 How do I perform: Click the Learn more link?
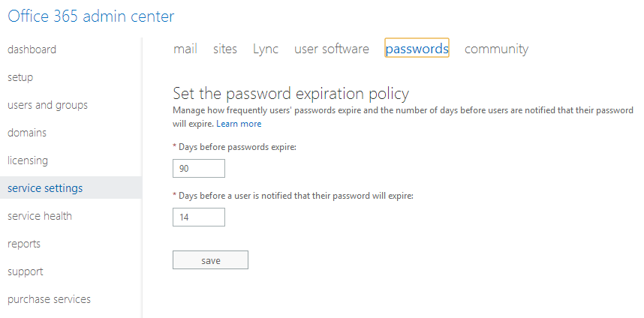pos(239,124)
